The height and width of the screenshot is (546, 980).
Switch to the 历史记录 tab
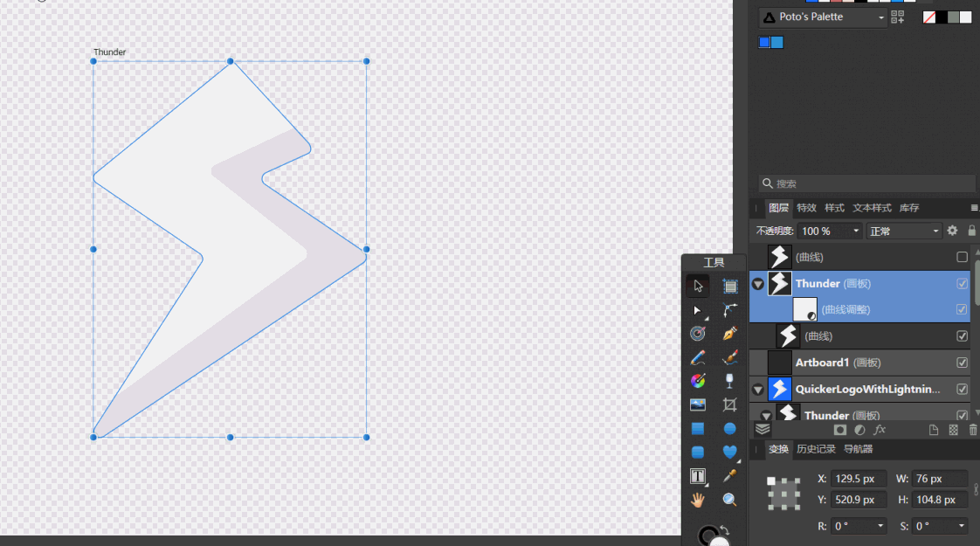tap(817, 449)
